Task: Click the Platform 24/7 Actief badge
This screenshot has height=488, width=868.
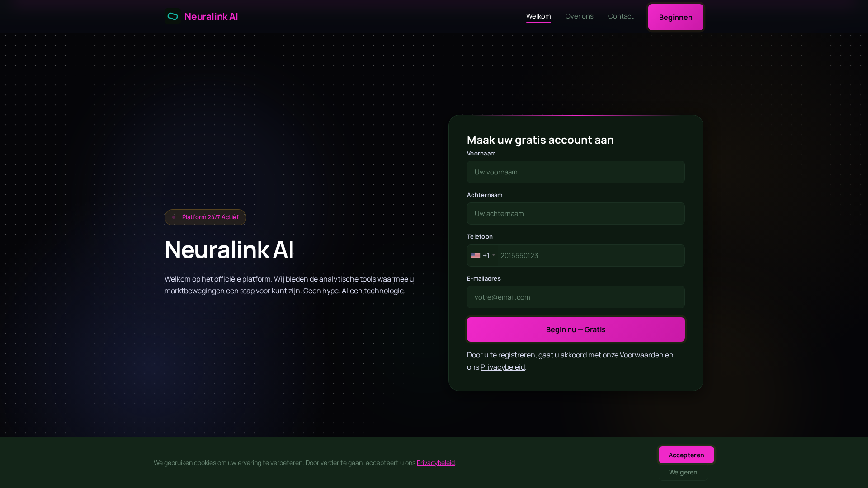Action: click(205, 217)
